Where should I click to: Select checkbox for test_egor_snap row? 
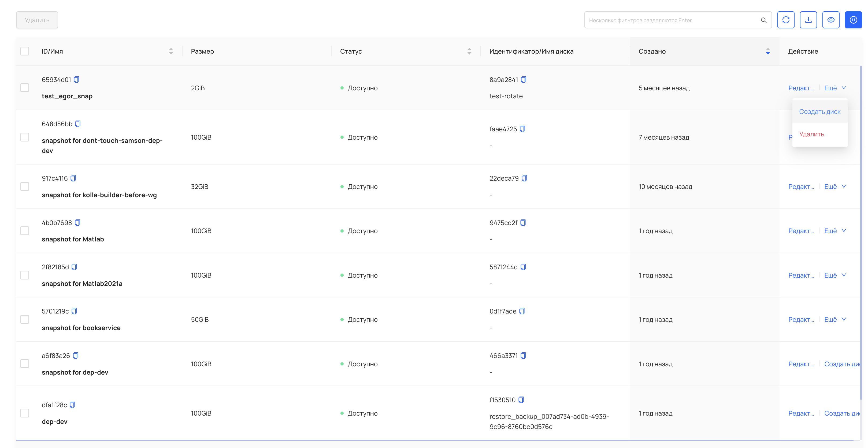pyautogui.click(x=25, y=88)
